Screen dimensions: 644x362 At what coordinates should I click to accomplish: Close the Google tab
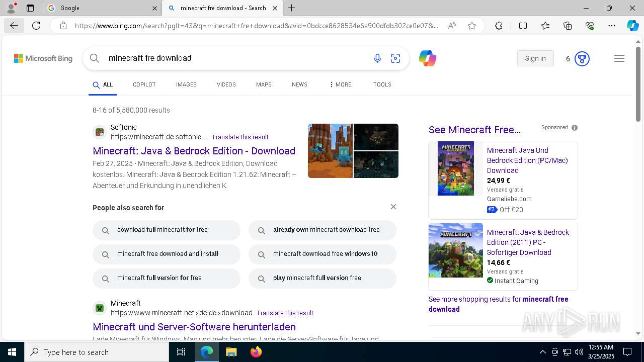point(154,8)
